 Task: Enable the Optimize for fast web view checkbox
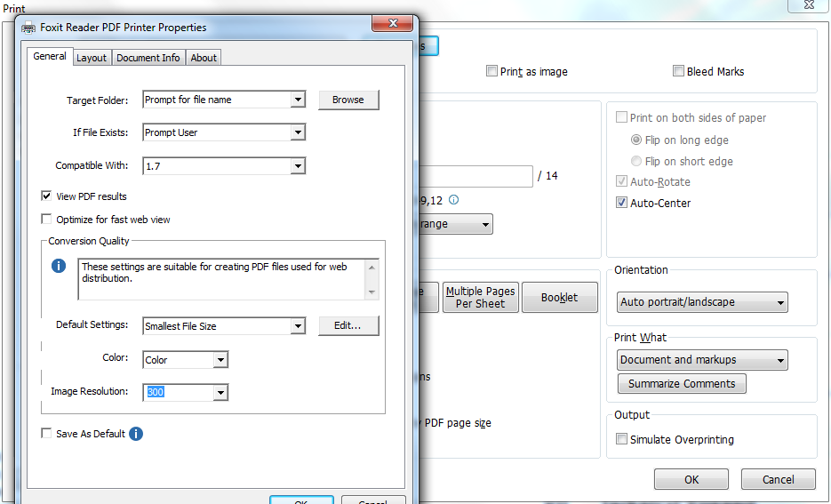click(46, 220)
